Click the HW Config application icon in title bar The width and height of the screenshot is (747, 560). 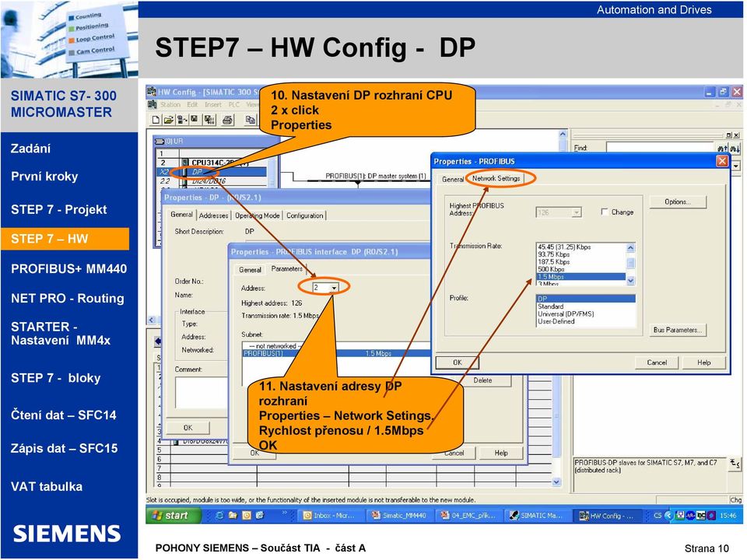(x=152, y=92)
